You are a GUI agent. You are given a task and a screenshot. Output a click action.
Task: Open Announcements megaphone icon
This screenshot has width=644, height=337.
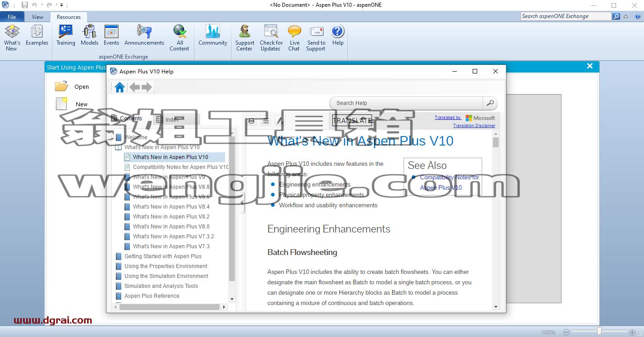(144, 35)
